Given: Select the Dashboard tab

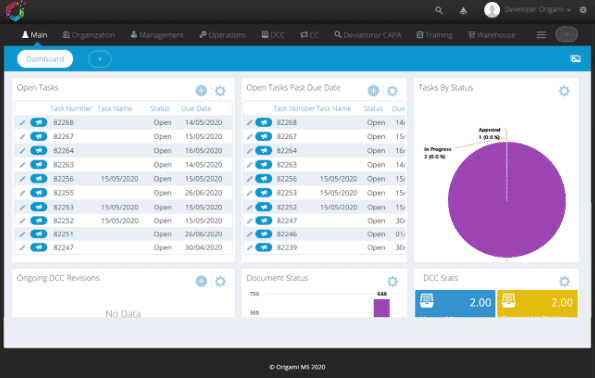Looking at the screenshot, I should coord(45,59).
